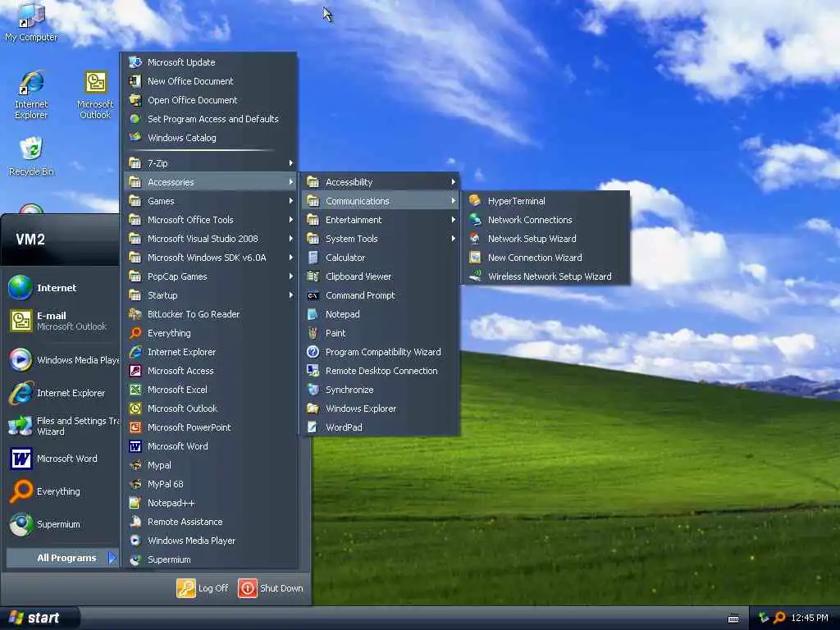Expand the Games submenu arrow
This screenshot has width=840, height=630.
(x=291, y=201)
